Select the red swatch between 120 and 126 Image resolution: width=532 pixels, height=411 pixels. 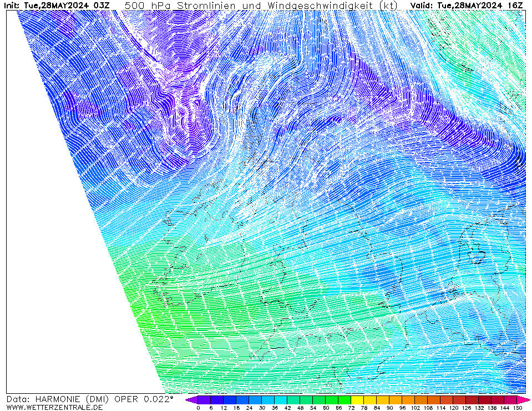coord(459,400)
